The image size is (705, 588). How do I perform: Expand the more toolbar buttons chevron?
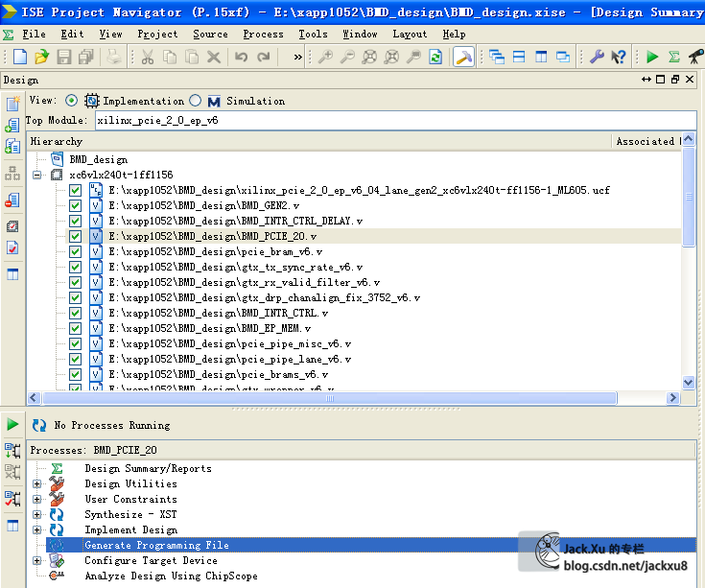coord(297,57)
